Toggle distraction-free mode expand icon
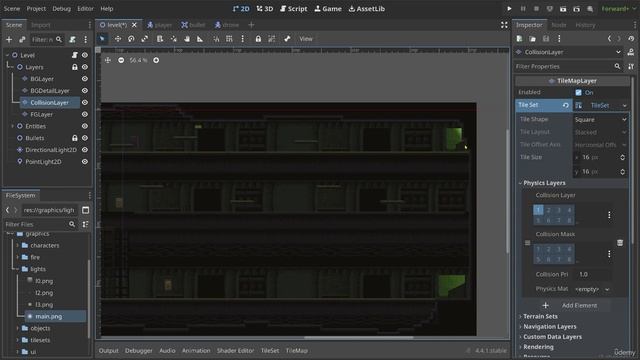This screenshot has width=640, height=360. tap(504, 25)
